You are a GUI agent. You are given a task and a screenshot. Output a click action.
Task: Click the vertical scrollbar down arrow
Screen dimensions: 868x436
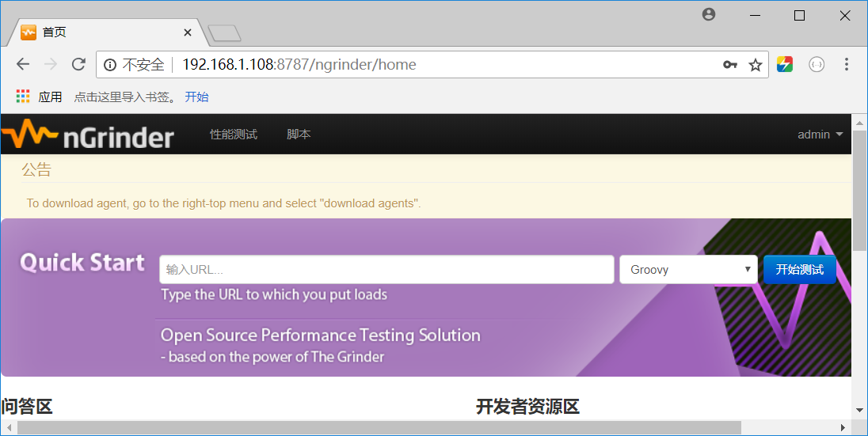click(860, 411)
